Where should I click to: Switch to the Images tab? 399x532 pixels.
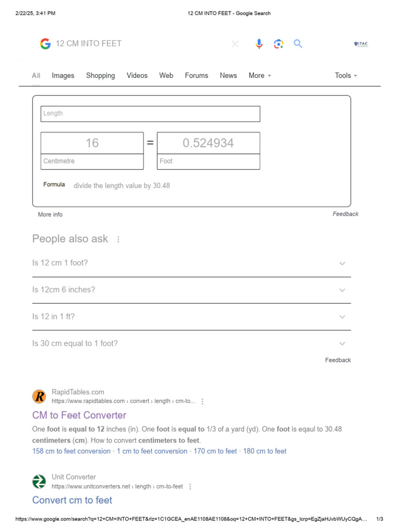(63, 76)
